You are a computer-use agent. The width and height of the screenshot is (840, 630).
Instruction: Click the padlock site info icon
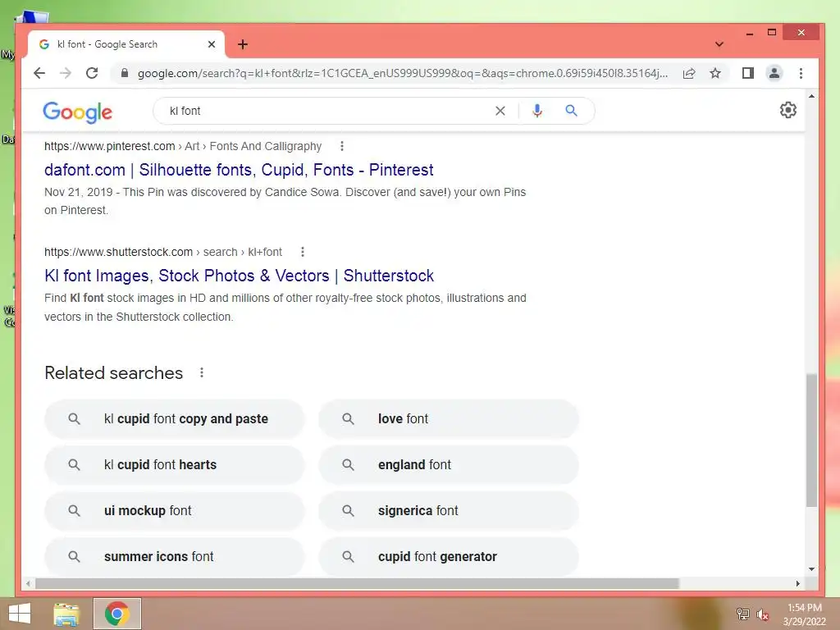[125, 73]
